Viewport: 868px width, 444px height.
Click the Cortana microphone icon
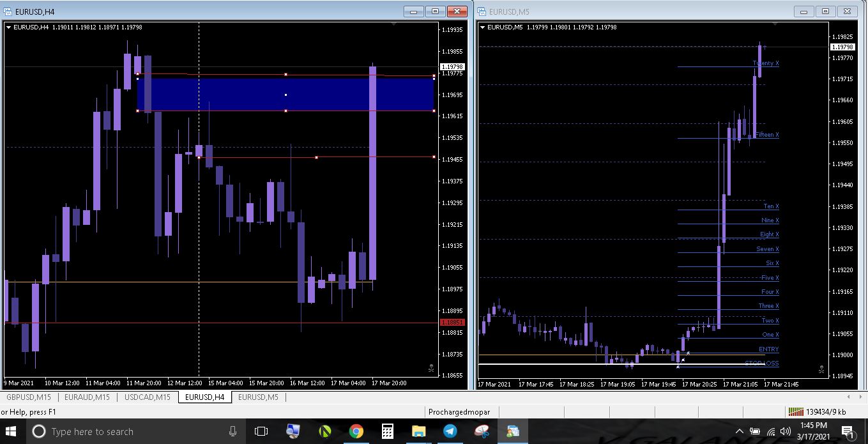click(x=232, y=432)
